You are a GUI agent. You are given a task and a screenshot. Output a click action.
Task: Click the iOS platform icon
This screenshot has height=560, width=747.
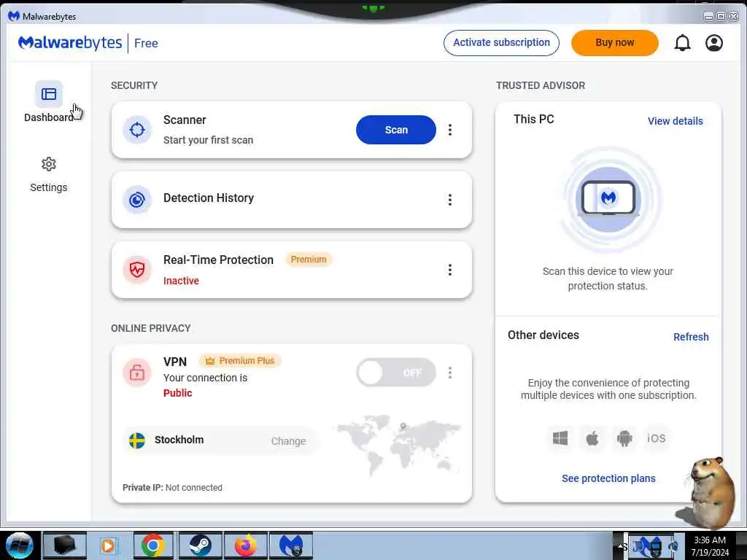click(x=656, y=438)
